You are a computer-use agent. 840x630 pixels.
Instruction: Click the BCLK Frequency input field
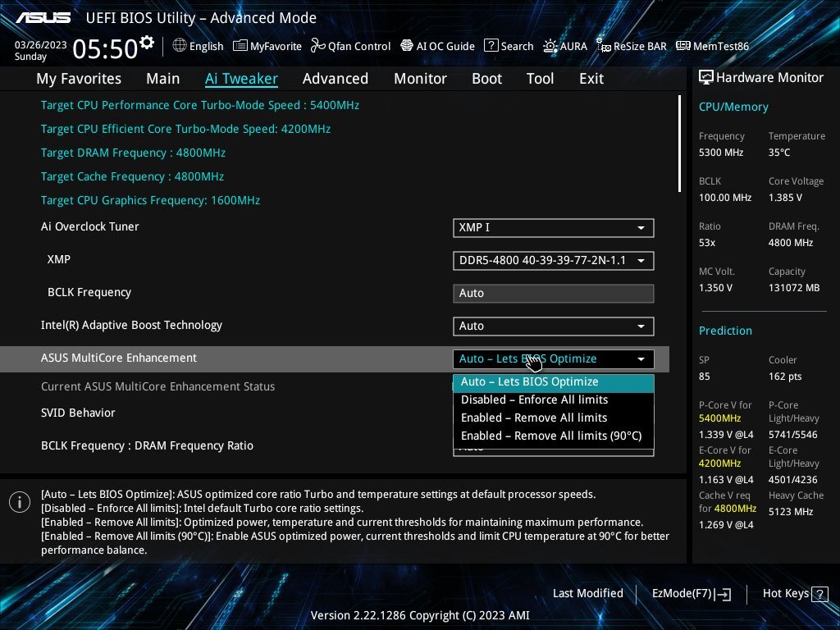[x=554, y=293]
